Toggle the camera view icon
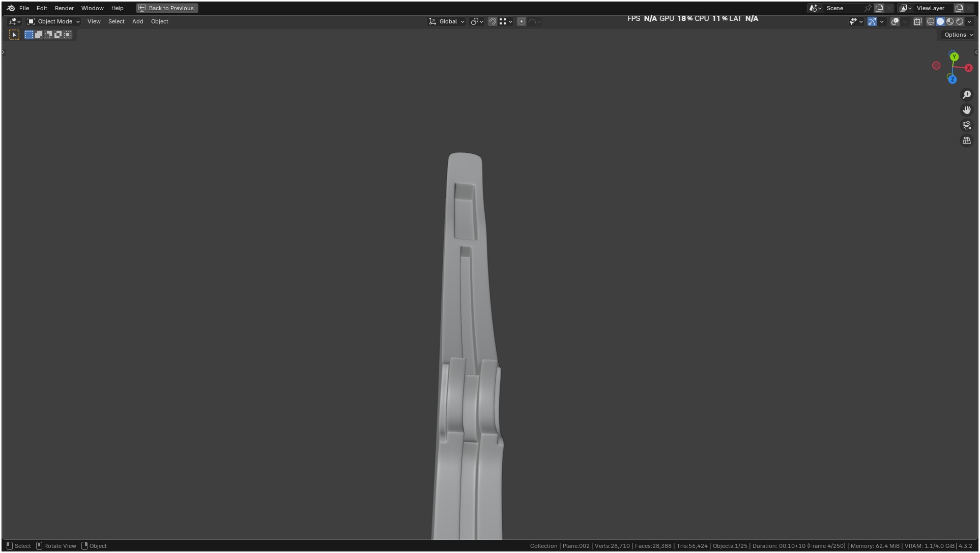 [x=966, y=125]
